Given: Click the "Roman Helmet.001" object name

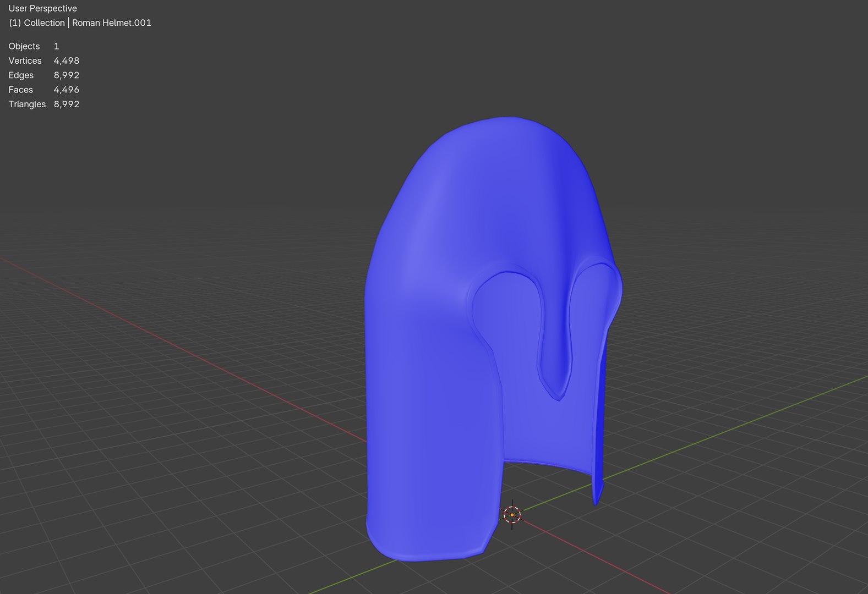Looking at the screenshot, I should coord(112,23).
